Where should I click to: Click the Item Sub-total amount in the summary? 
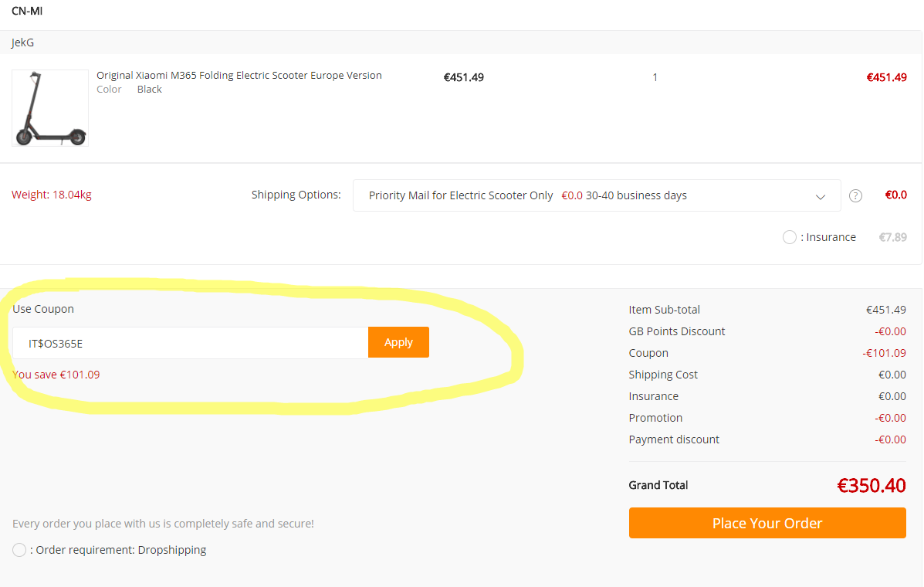tap(885, 310)
